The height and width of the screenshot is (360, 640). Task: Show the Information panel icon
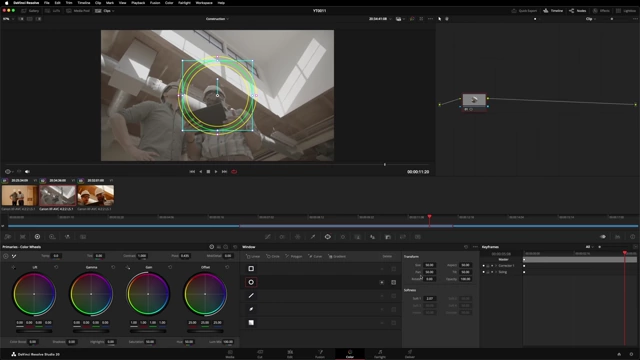point(633,237)
